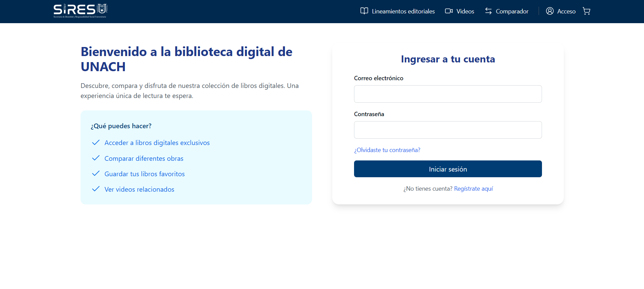The image size is (644, 289).
Task: Click checkmark beside Ver videos relacionados
Action: [x=96, y=189]
